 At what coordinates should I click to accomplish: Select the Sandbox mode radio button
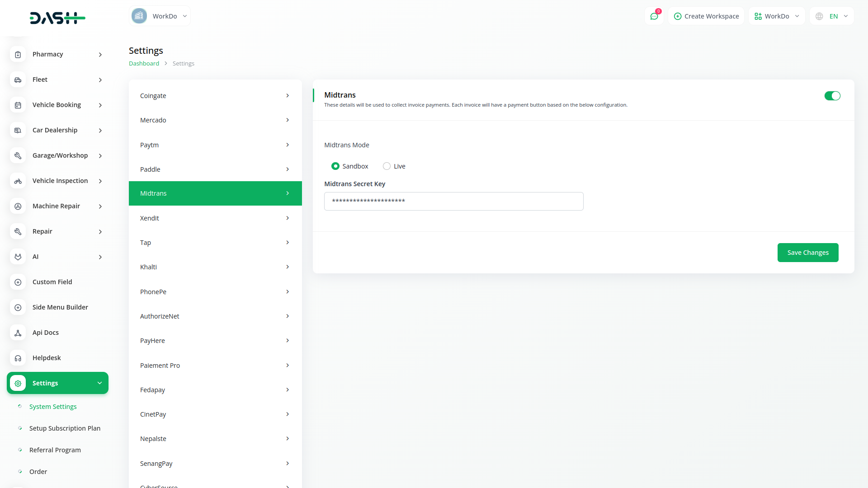(x=335, y=166)
